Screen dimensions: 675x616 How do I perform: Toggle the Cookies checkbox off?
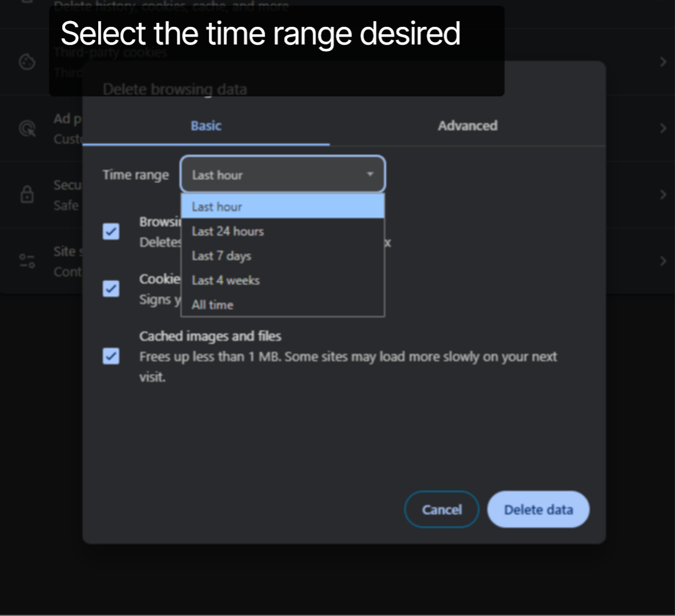(x=111, y=289)
